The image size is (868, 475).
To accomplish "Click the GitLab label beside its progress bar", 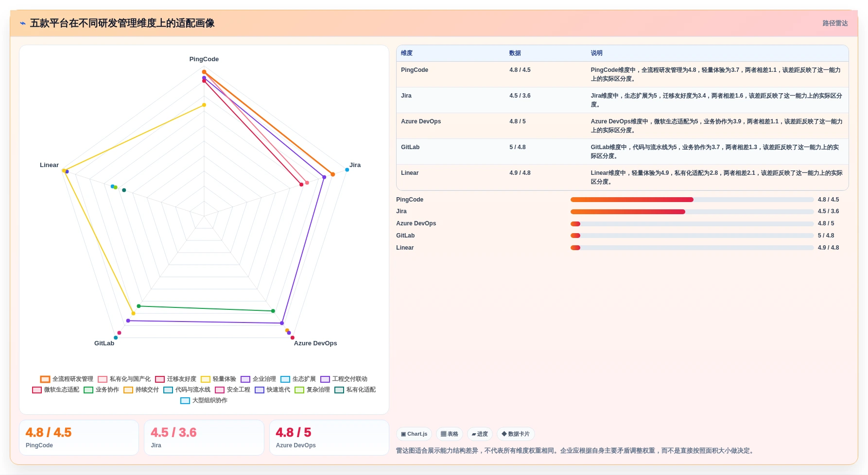I will pyautogui.click(x=405, y=236).
